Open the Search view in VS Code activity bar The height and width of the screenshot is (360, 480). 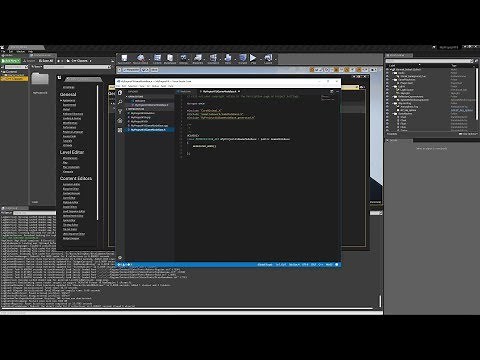[120, 102]
